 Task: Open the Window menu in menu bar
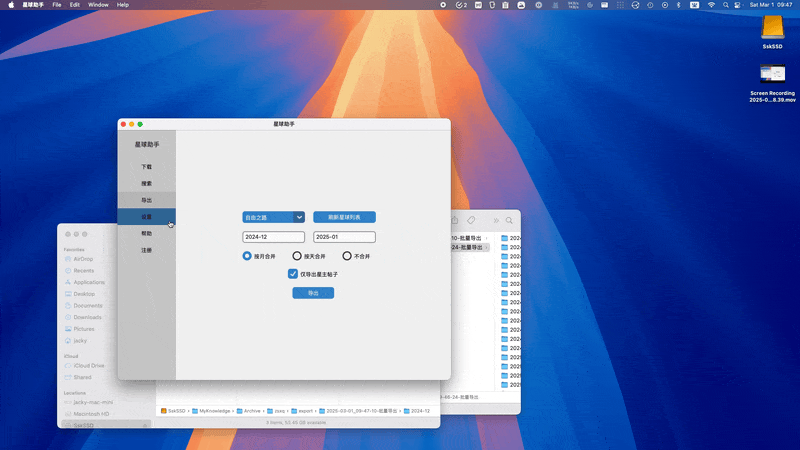point(98,5)
